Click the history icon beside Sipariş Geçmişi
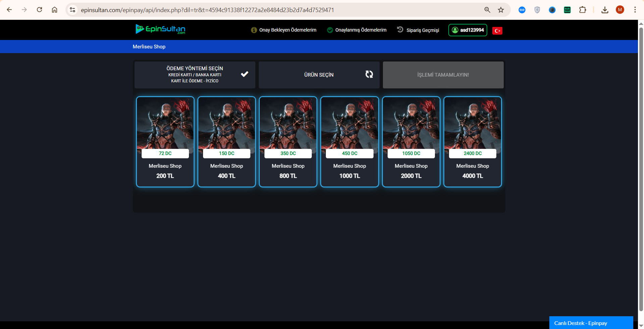This screenshot has width=644, height=329. [400, 30]
